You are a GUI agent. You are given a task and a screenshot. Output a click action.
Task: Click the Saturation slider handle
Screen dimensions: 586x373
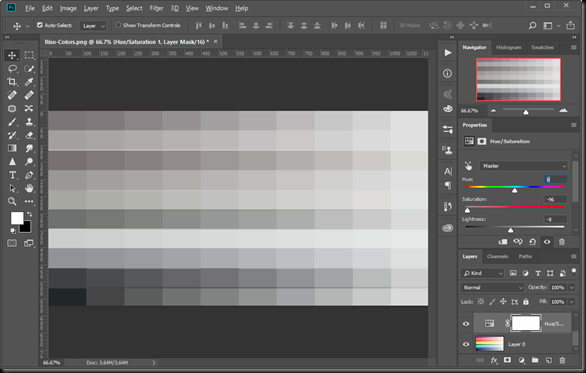point(467,210)
